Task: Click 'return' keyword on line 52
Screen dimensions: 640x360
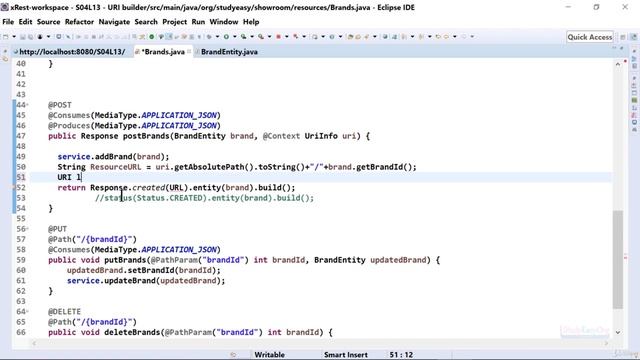Action: click(71, 188)
